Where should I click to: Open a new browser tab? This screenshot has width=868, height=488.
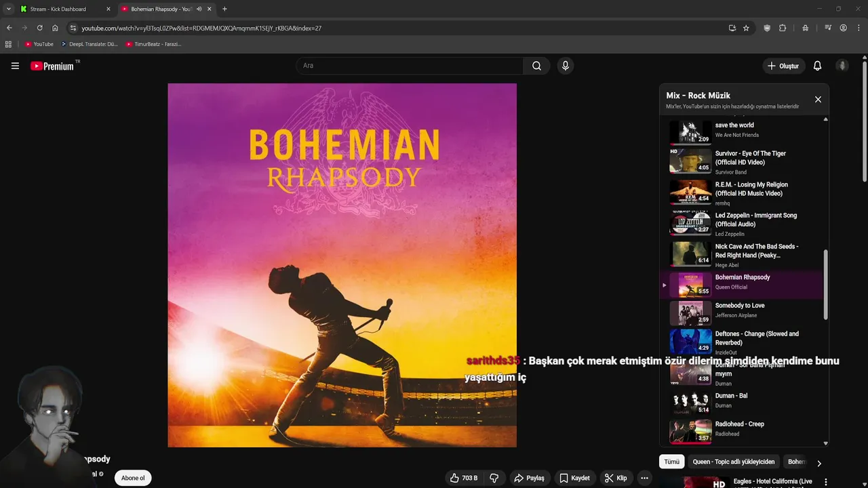pos(224,9)
